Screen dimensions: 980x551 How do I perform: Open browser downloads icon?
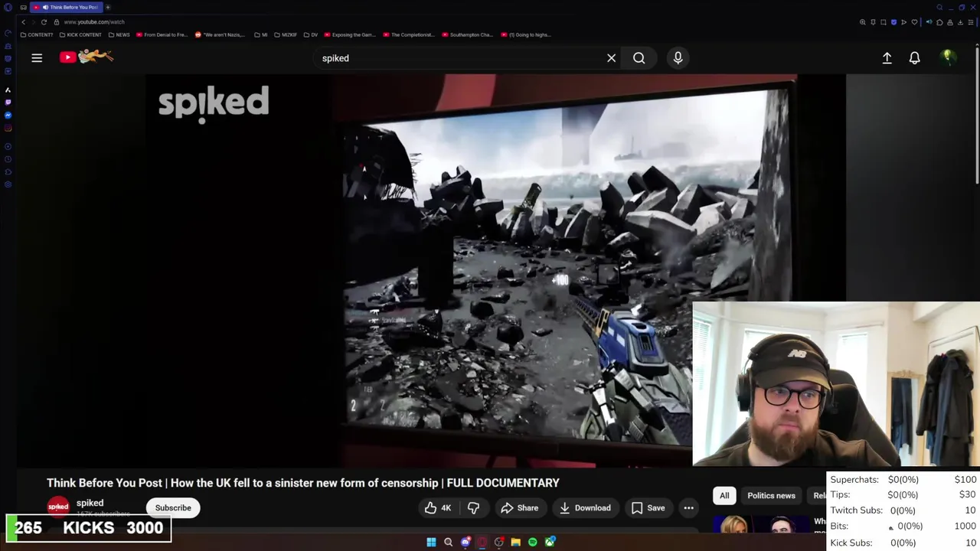pos(960,22)
